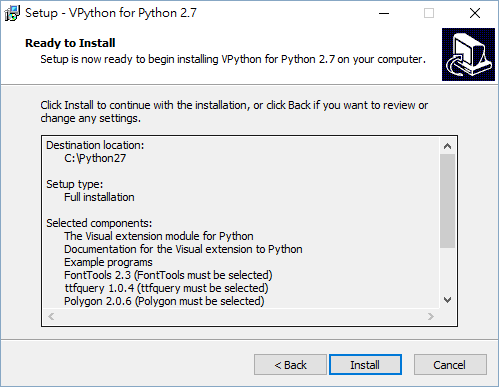The image size is (499, 387).
Task: Click the C:\Python27 destination text
Action: (x=95, y=158)
